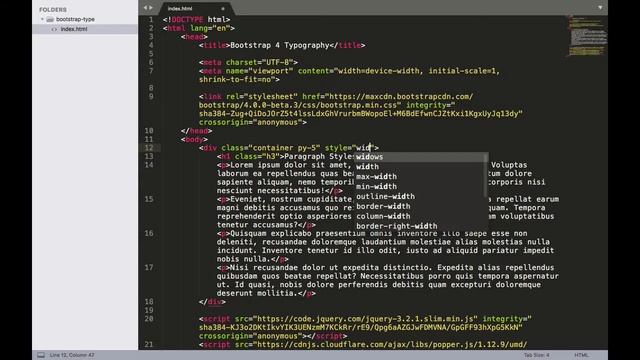Click the DOCTYPE declaration on line 1
The width and height of the screenshot is (640, 360).
point(196,20)
